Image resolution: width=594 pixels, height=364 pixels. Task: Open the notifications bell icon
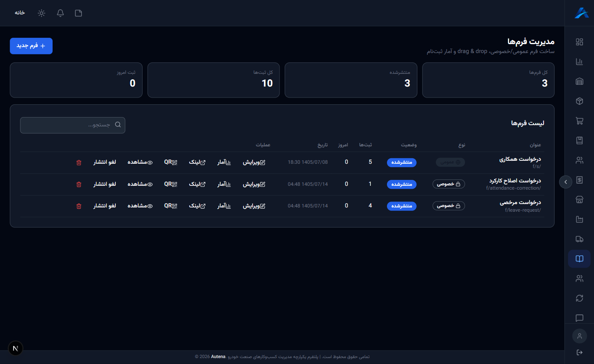(60, 13)
